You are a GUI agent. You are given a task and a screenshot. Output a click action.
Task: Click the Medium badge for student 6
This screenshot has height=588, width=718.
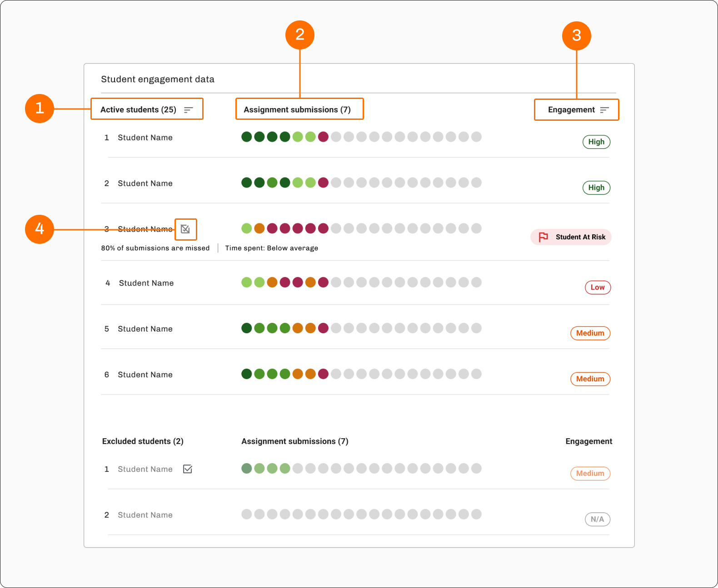tap(590, 379)
